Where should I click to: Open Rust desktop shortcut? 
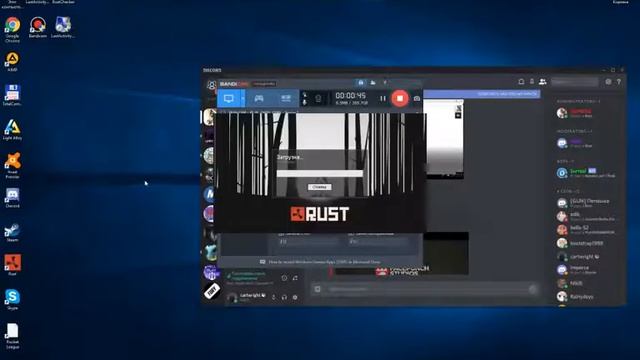[12, 265]
